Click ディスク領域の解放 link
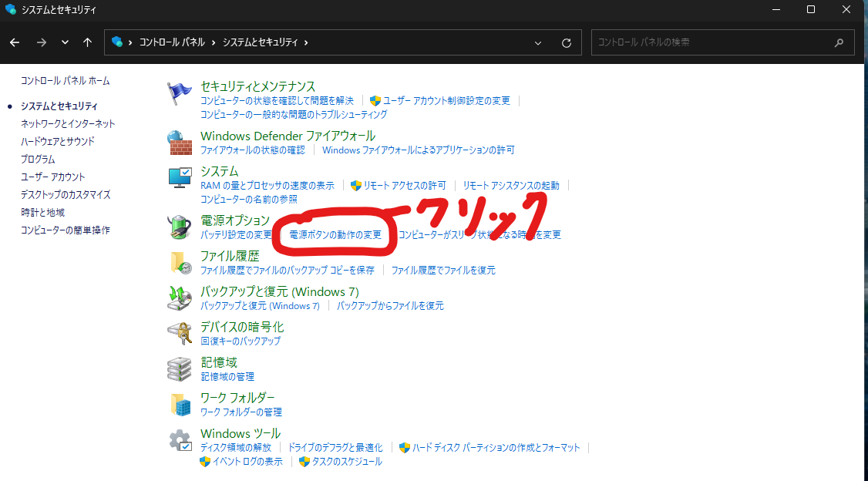The image size is (868, 481). tap(236, 448)
